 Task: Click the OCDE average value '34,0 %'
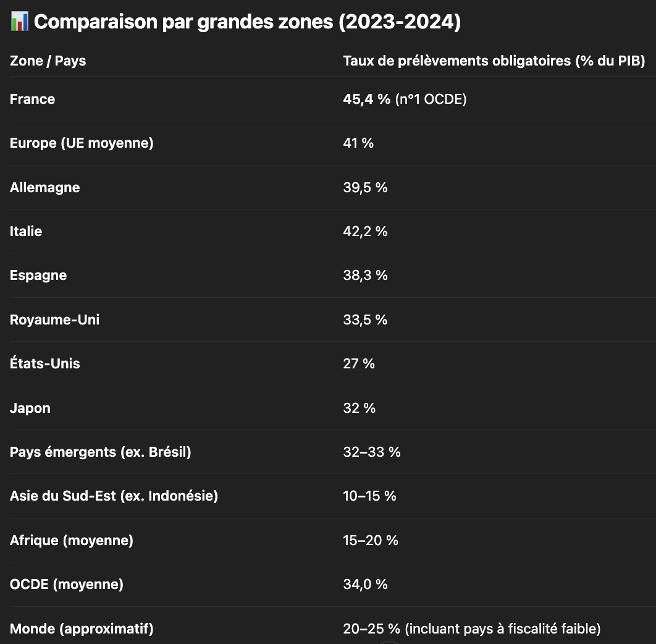pyautogui.click(x=365, y=585)
